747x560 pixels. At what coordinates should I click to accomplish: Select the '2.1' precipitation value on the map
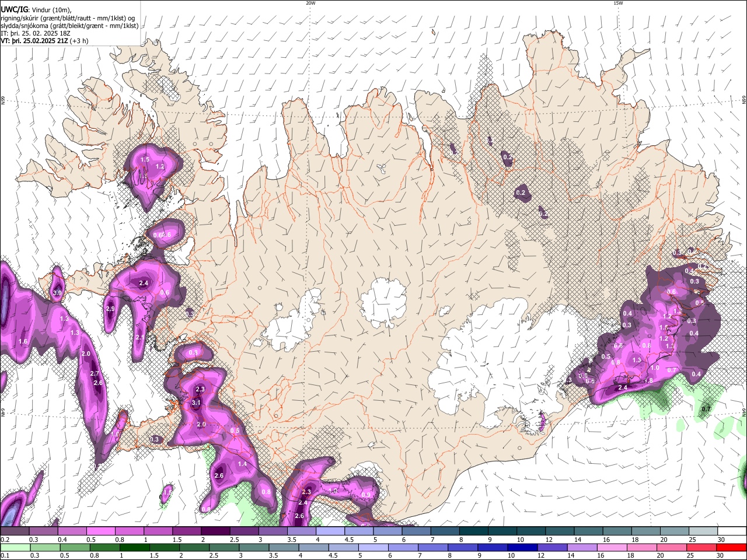[140, 338]
